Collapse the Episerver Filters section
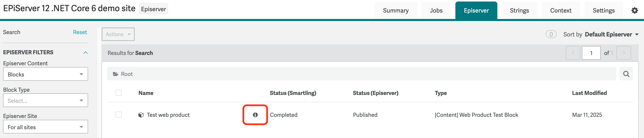The width and height of the screenshot is (644, 138). (x=85, y=52)
